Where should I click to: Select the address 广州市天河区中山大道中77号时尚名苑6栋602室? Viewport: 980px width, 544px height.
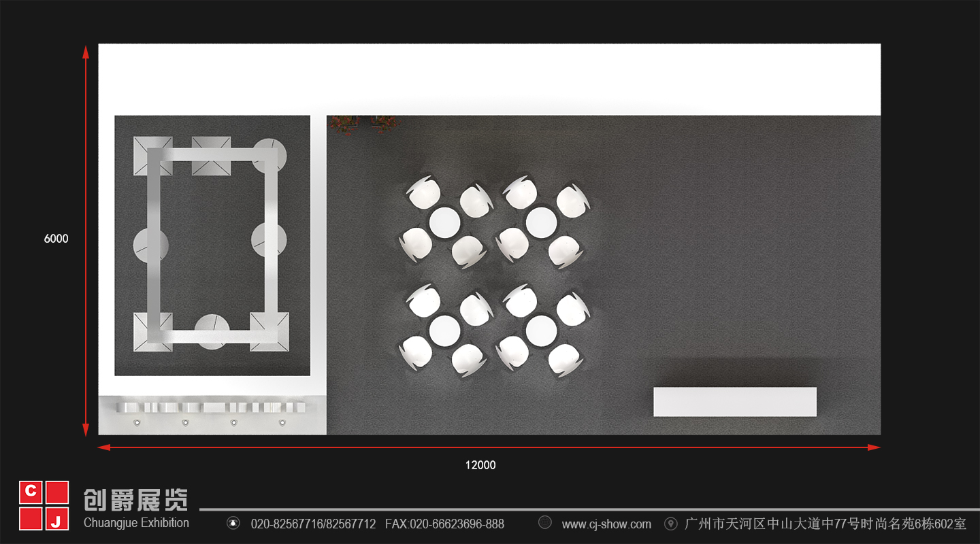tap(826, 524)
